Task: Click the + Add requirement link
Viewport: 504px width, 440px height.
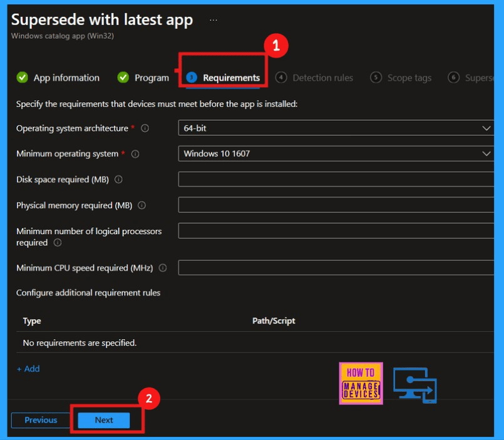Action: pyautogui.click(x=28, y=369)
